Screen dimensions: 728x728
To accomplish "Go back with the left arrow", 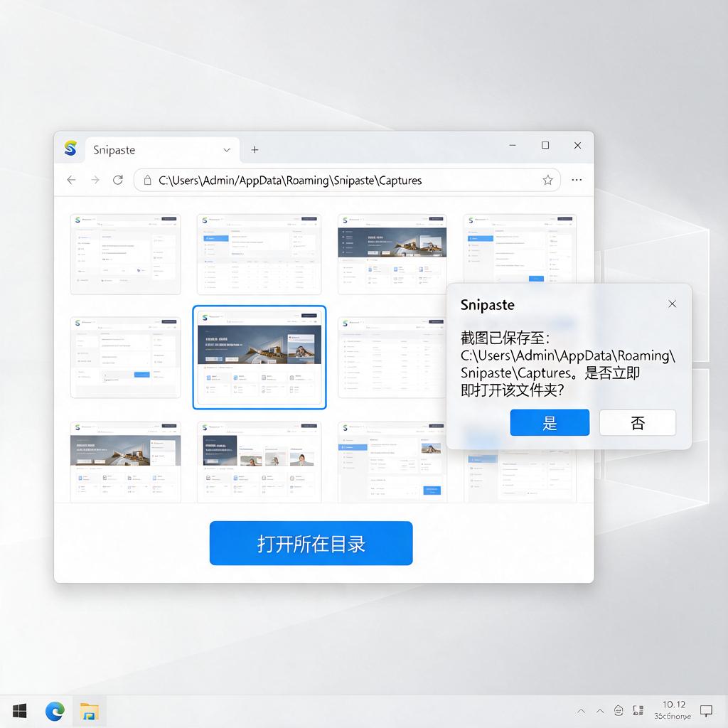I will [71, 180].
